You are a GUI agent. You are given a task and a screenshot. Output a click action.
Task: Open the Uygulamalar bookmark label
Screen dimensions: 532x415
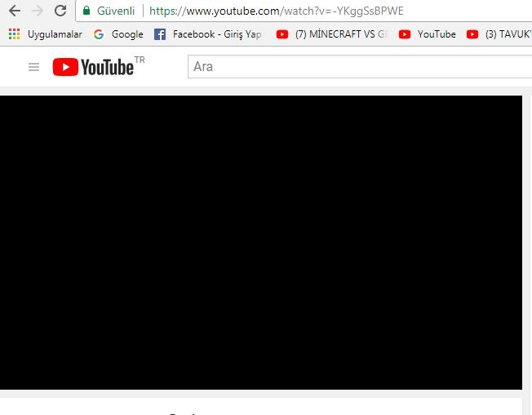click(55, 34)
